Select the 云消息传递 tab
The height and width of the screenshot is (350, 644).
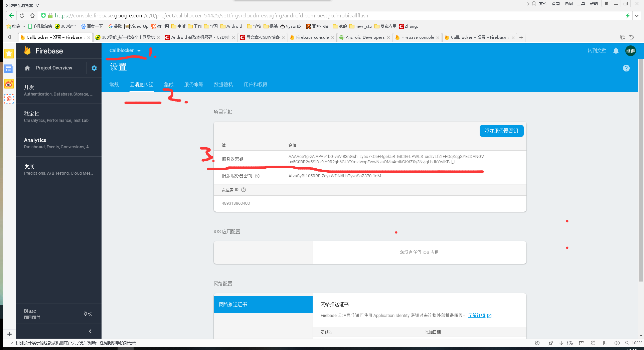tap(142, 84)
